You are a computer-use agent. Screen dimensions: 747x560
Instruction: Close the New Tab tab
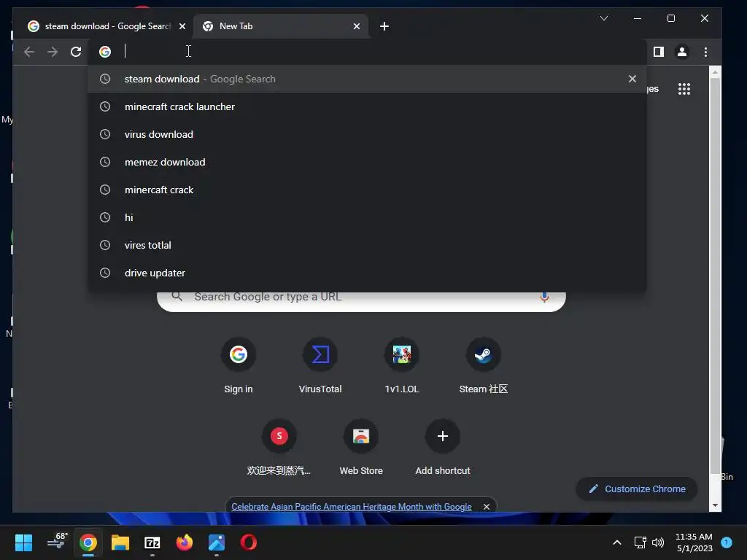pyautogui.click(x=356, y=26)
